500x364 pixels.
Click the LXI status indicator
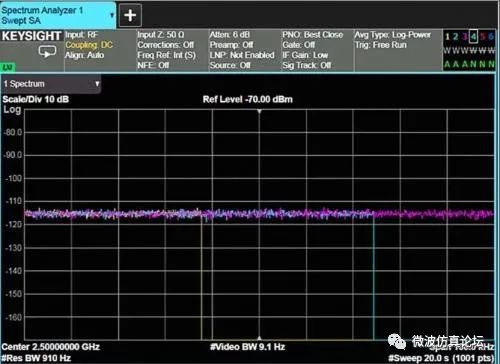(x=7, y=68)
